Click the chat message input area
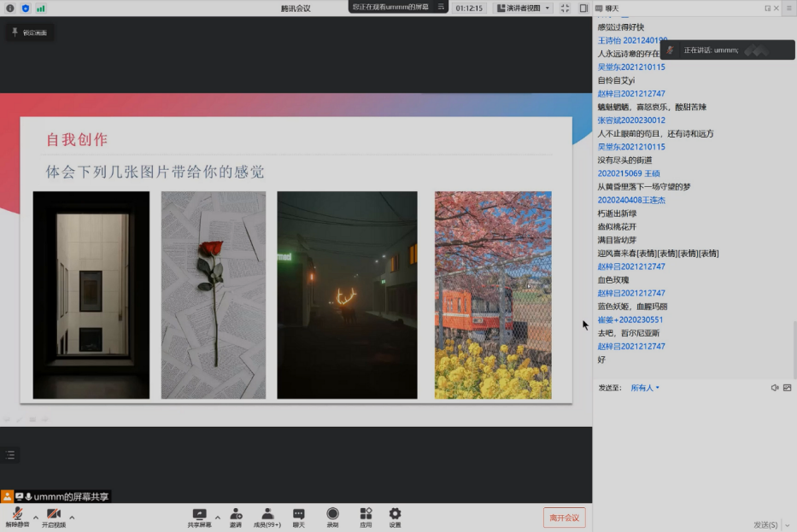The width and height of the screenshot is (797, 532). coord(694,453)
